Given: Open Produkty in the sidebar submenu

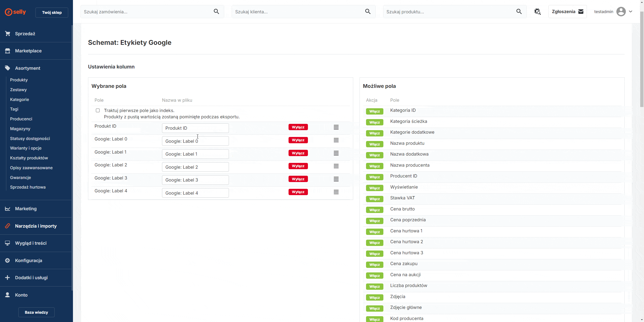Looking at the screenshot, I should pyautogui.click(x=19, y=80).
